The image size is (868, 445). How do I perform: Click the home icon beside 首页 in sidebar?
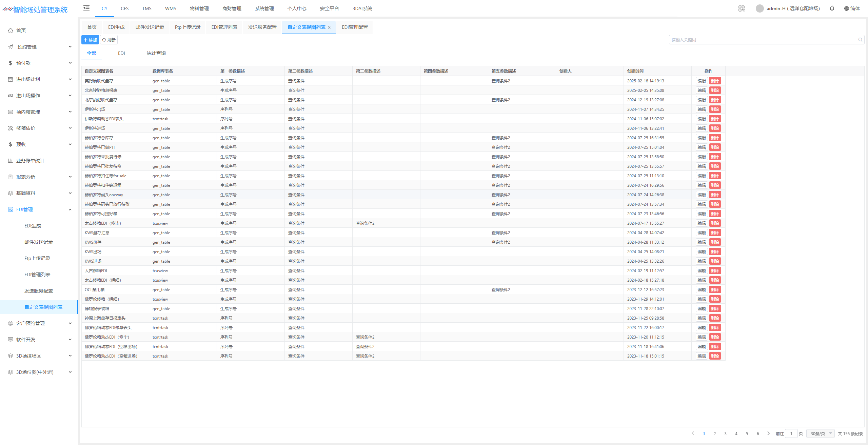tap(11, 31)
